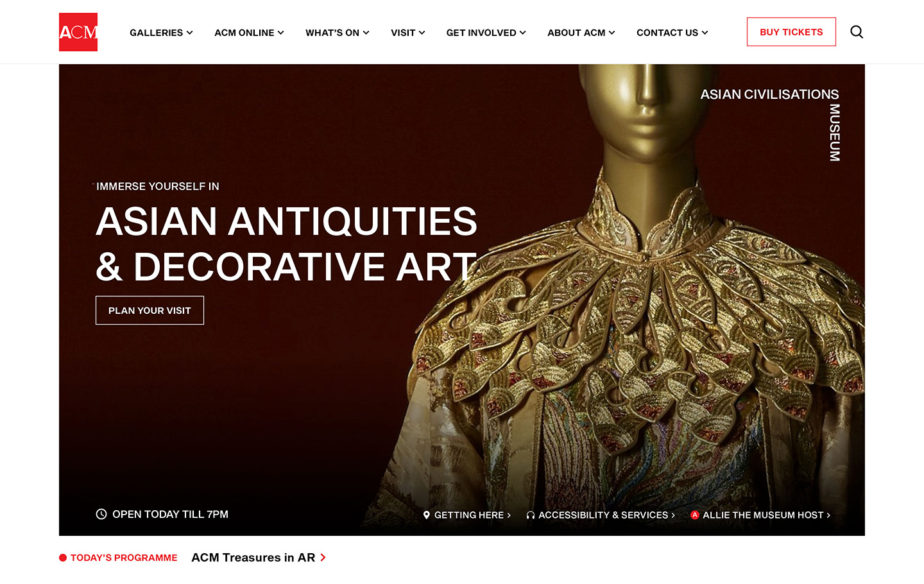This screenshot has height=584, width=924.
Task: Open the search magnifier icon
Action: [x=857, y=32]
